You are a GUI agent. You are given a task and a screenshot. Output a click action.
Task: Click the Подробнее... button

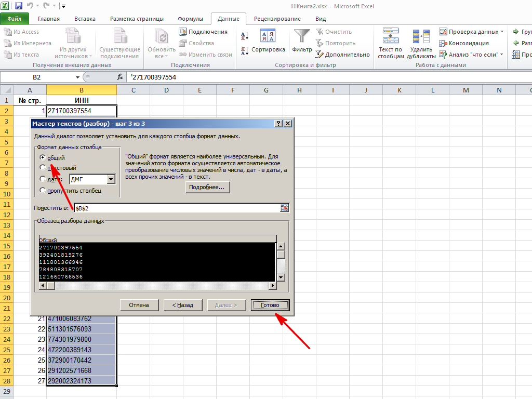tap(207, 187)
